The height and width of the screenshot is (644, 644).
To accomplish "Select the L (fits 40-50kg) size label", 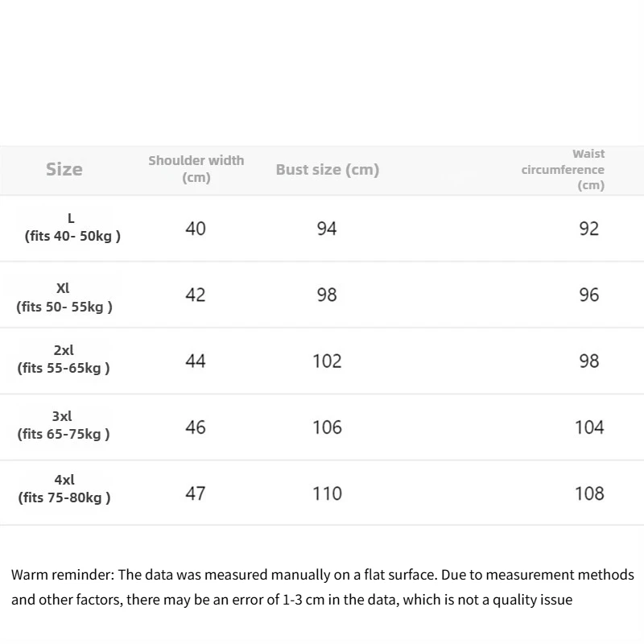I will pyautogui.click(x=72, y=228).
